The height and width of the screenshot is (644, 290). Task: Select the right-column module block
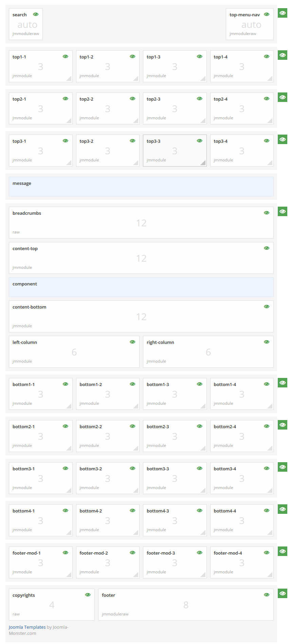point(208,352)
